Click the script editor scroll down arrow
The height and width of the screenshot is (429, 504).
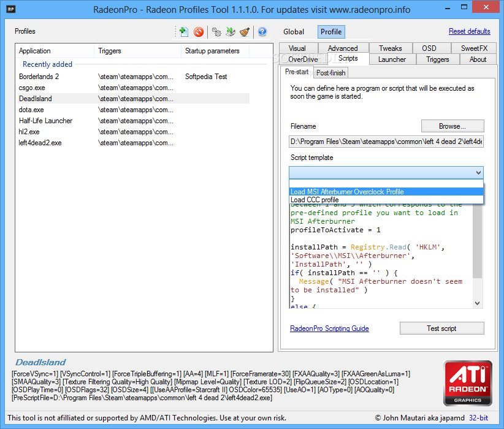tap(477, 303)
